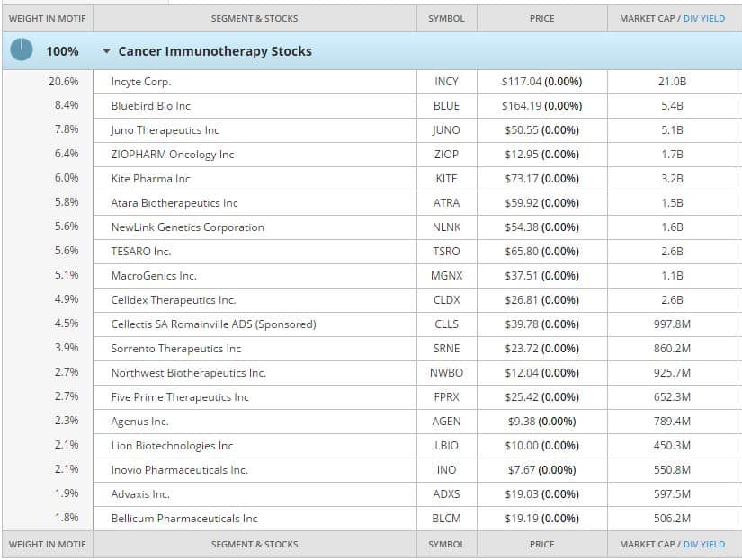Screen dimensions: 742x560
Task: Open Atara Biotherapeutics Inc entry
Action: coord(174,203)
